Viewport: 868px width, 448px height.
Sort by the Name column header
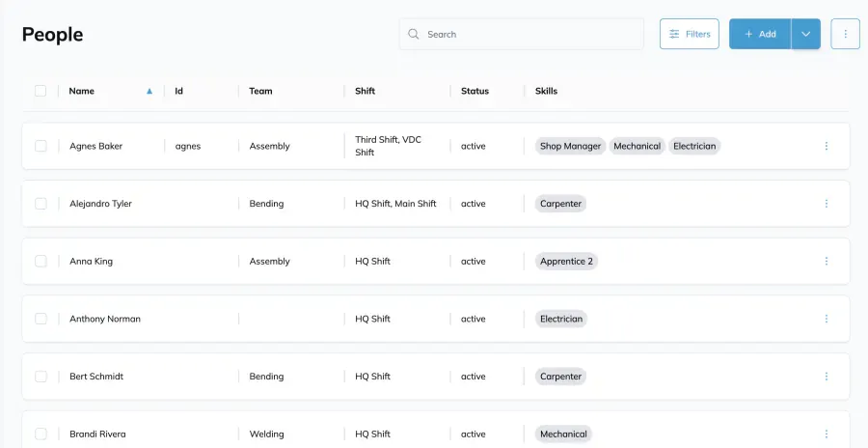tap(81, 91)
